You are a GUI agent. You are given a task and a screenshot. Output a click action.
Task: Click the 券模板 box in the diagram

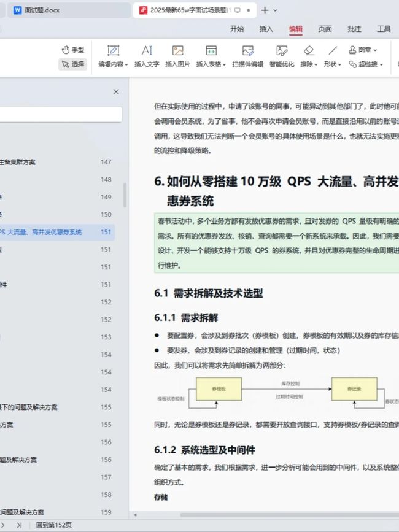click(x=219, y=389)
